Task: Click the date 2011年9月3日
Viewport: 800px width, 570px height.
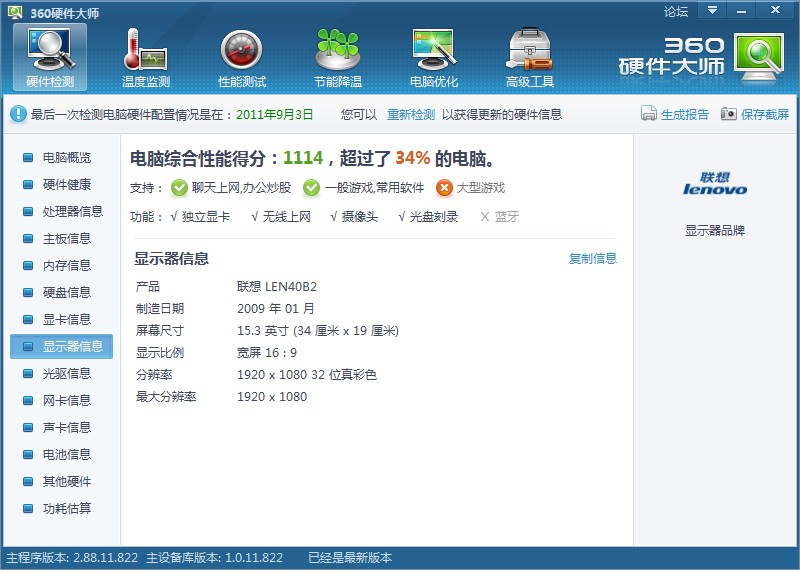Action: pos(274,114)
